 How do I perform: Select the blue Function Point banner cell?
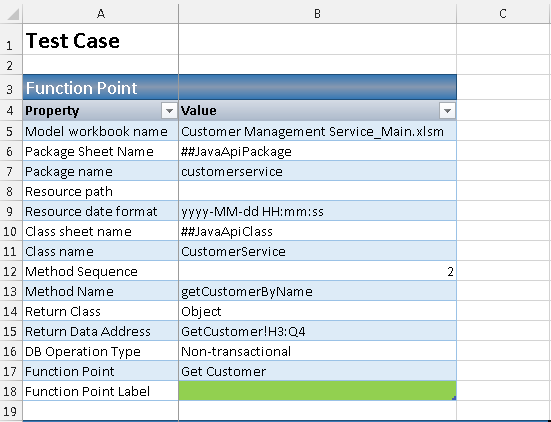pyautogui.click(x=101, y=87)
